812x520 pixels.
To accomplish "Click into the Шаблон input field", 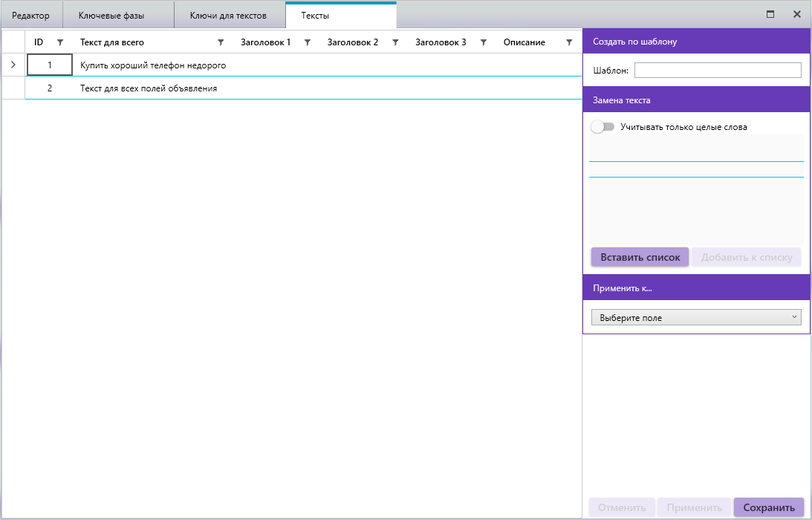I will pos(718,71).
